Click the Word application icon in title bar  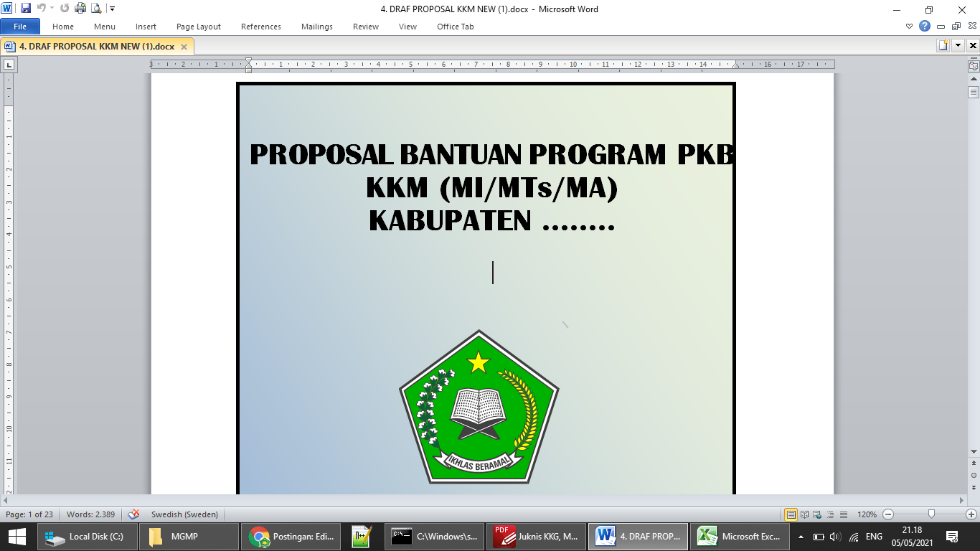tap(7, 9)
